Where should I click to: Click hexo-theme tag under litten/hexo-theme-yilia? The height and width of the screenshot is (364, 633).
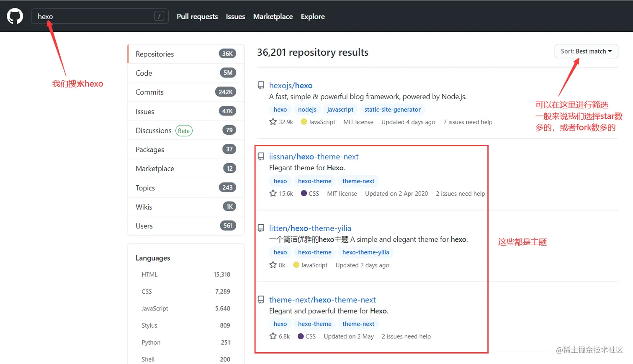[x=315, y=252]
